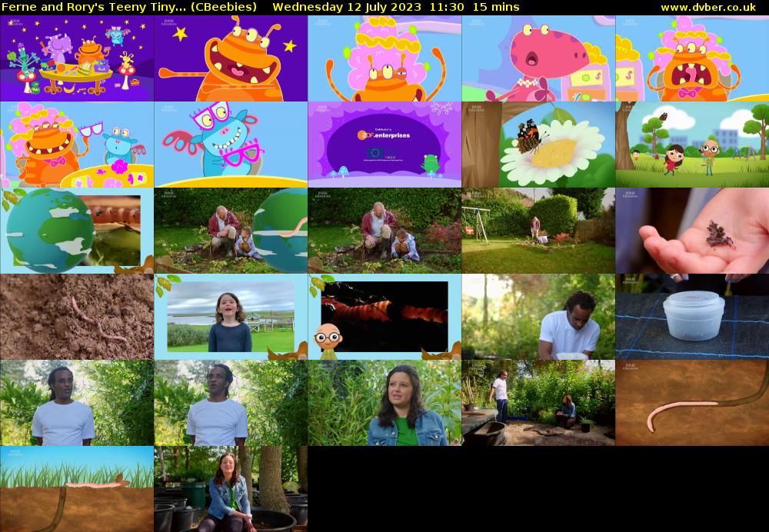Open thumbnail of cartoon children in park

(692, 145)
